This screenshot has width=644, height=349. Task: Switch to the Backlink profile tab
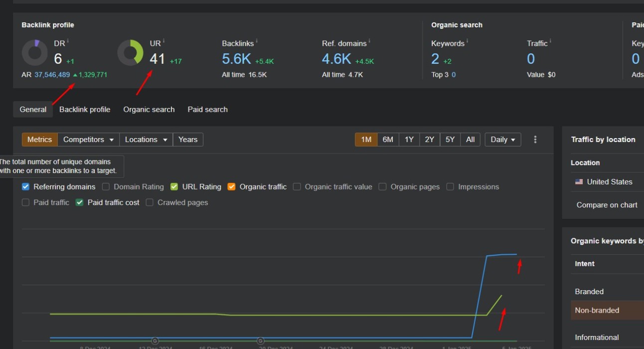(x=85, y=110)
